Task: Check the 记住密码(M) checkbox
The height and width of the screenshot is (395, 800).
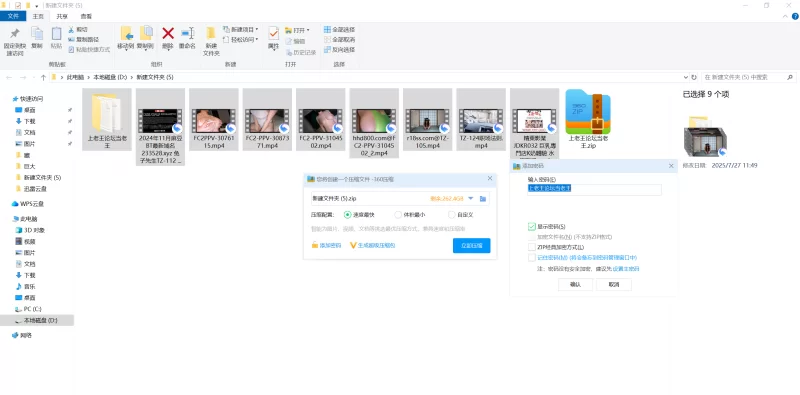Action: point(532,258)
